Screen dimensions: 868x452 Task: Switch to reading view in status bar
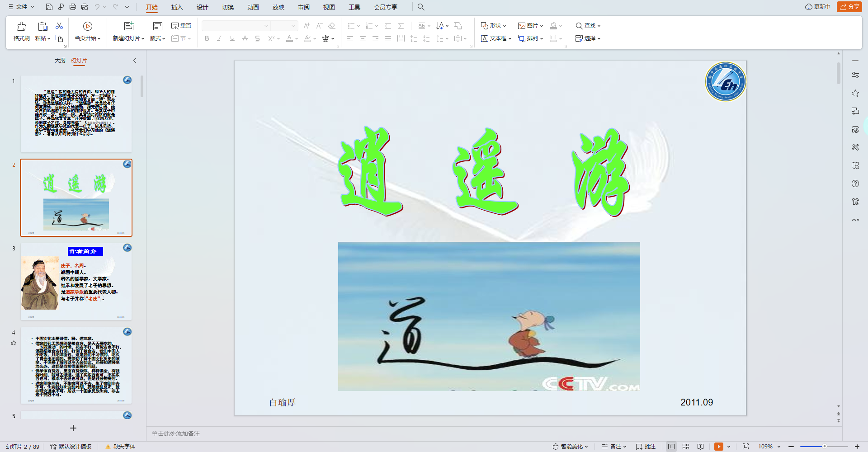click(x=700, y=447)
